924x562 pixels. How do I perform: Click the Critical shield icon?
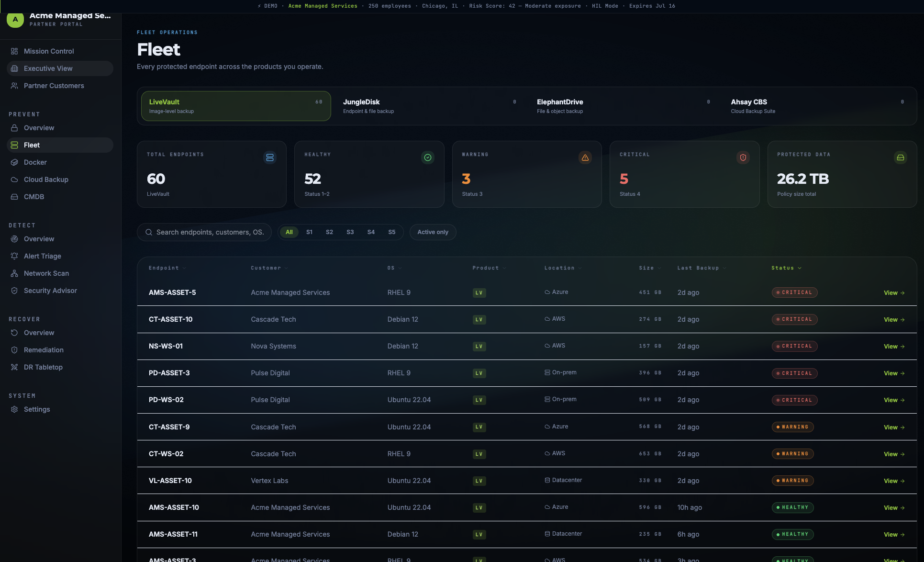coord(743,157)
